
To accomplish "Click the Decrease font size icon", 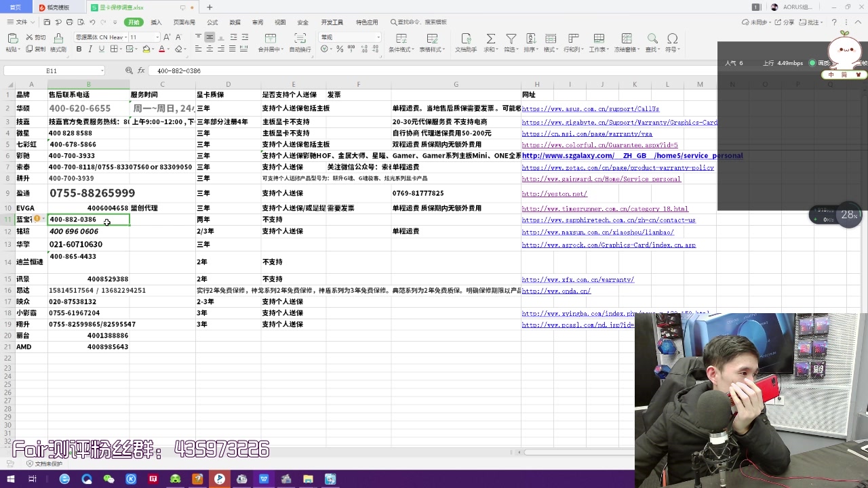I will tap(178, 37).
